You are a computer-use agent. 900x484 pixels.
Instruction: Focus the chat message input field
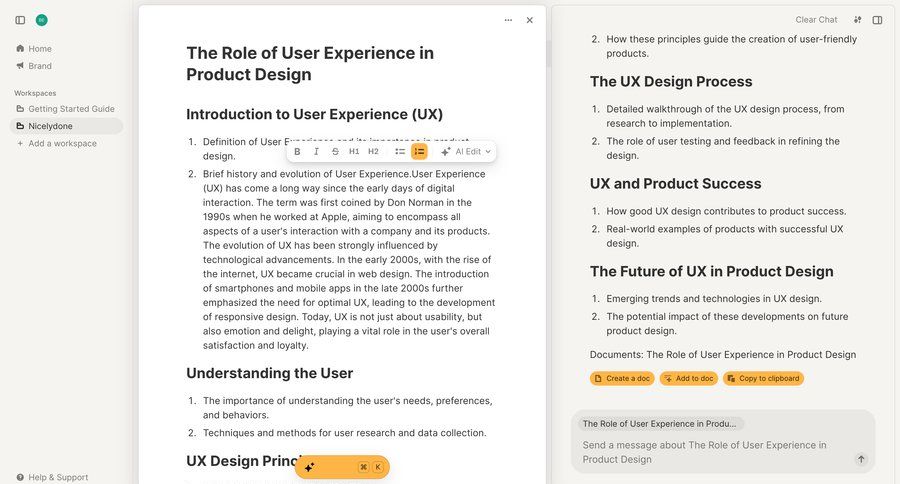712,452
